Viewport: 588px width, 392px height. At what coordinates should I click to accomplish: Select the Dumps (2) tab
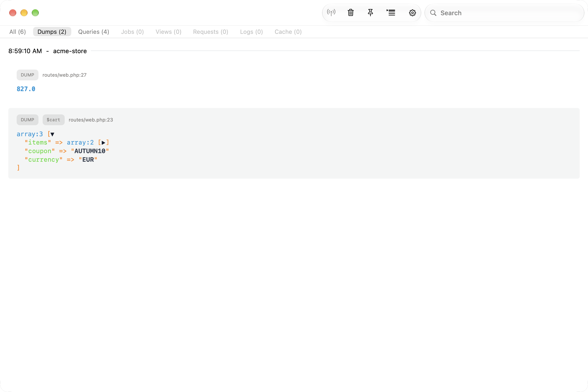pyautogui.click(x=52, y=32)
